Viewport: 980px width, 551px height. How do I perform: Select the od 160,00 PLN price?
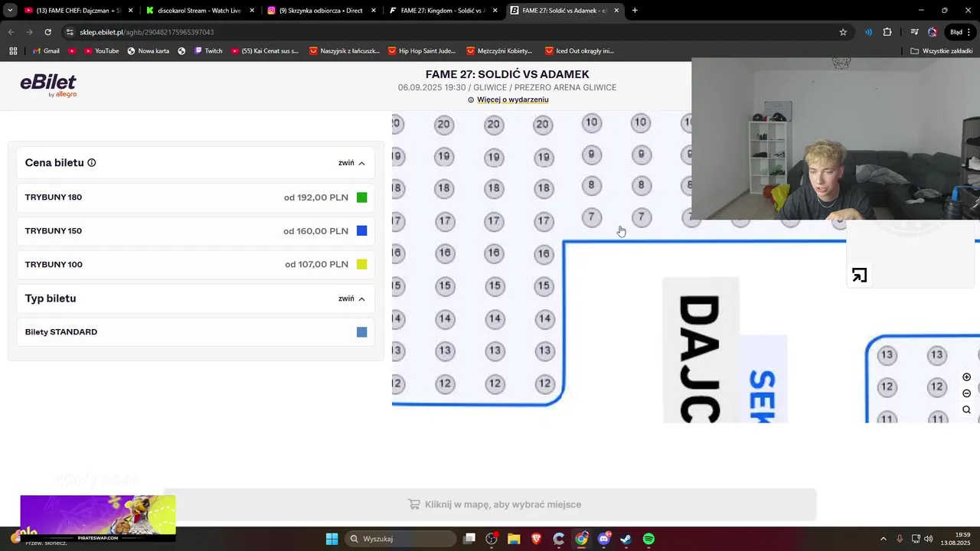[x=315, y=231]
